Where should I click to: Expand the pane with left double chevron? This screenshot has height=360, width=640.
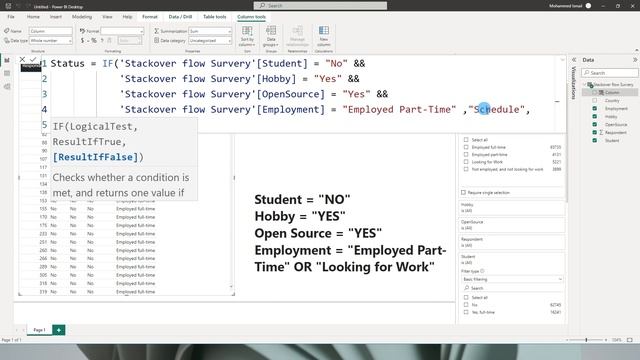(x=573, y=60)
